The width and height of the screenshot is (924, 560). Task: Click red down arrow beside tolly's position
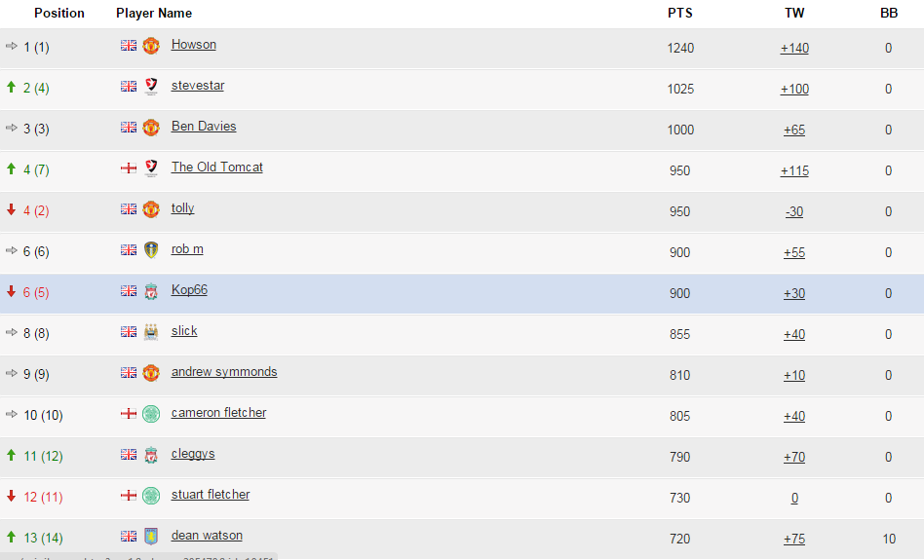coord(11,209)
